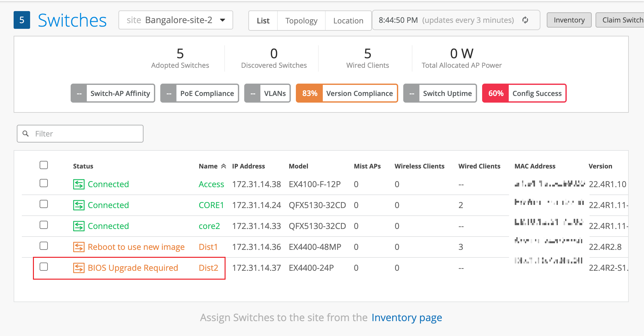Screen dimensions: 644x336
Task: Click the orange status icon for Dist1 switch
Action: (79, 247)
